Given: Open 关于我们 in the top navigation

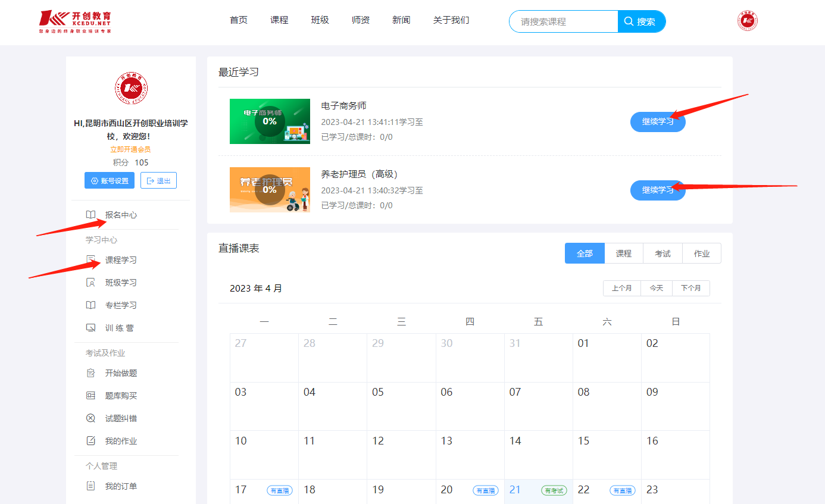Looking at the screenshot, I should (x=451, y=20).
